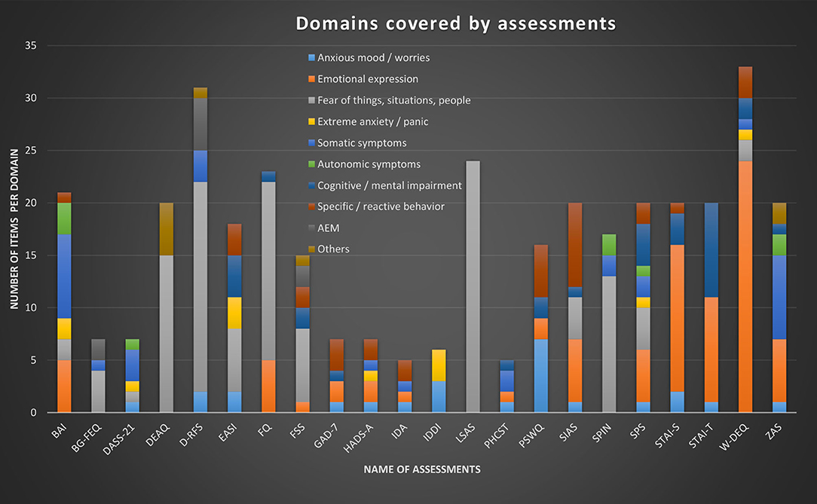This screenshot has height=504, width=817.
Task: Click the BAI x-axis label
Action: click(59, 431)
